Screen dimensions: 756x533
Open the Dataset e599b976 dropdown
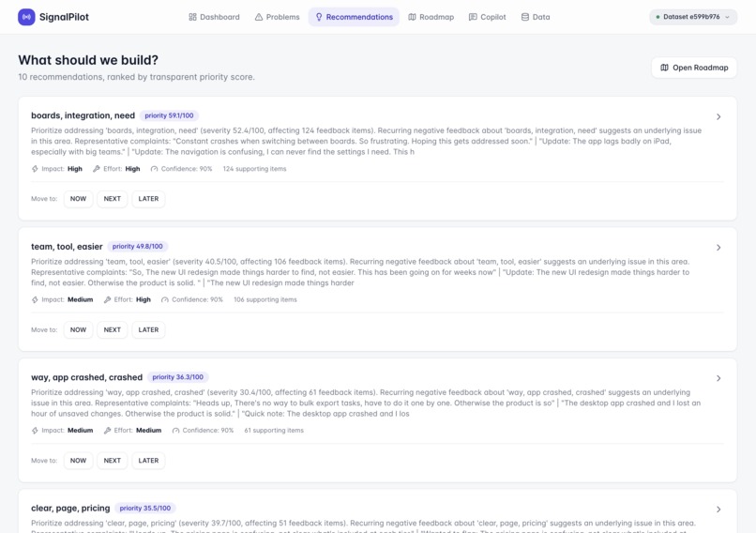pos(693,17)
